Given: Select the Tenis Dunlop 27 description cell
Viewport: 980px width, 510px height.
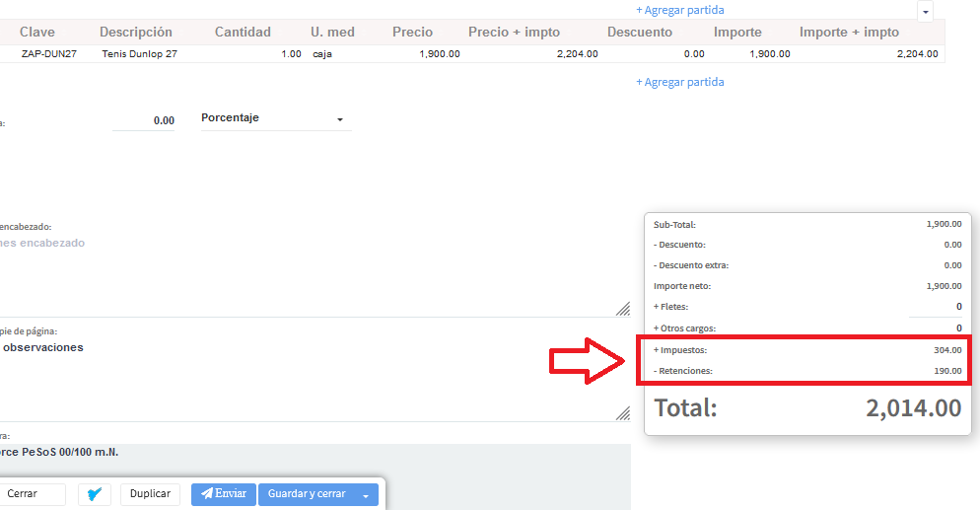Looking at the screenshot, I should pos(139,54).
